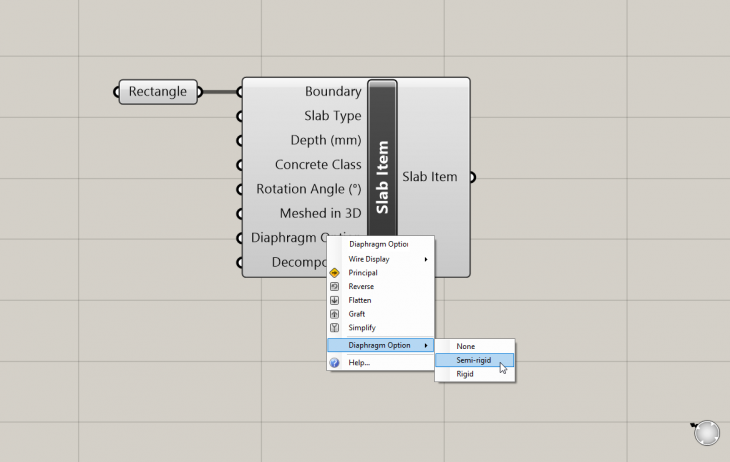
Task: Click the Slab Type input grip
Action: (240, 116)
